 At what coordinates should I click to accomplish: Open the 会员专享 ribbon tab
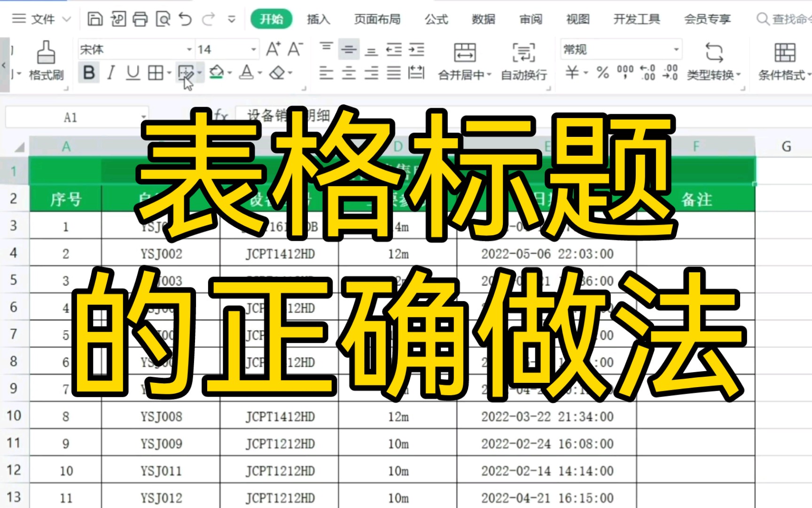point(707,19)
